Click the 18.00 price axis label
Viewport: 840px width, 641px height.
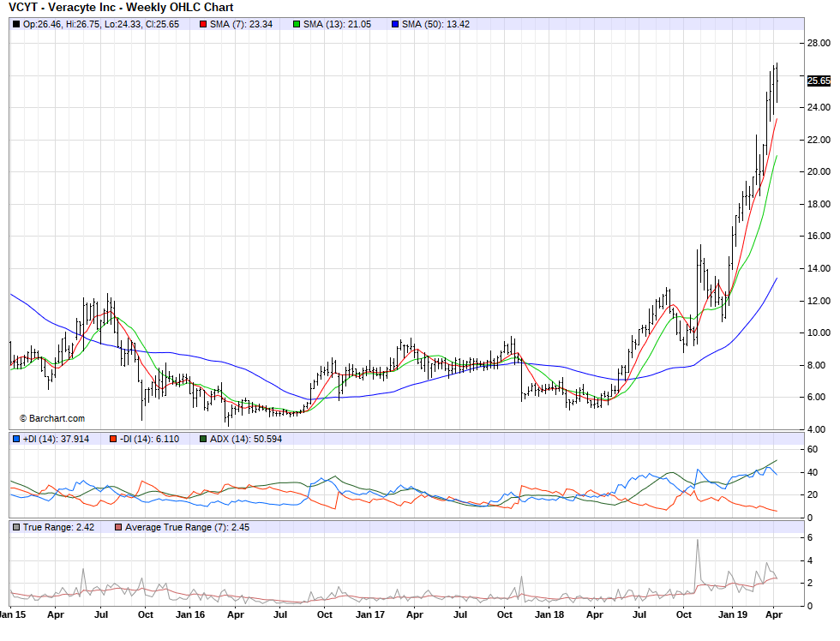[x=819, y=204]
